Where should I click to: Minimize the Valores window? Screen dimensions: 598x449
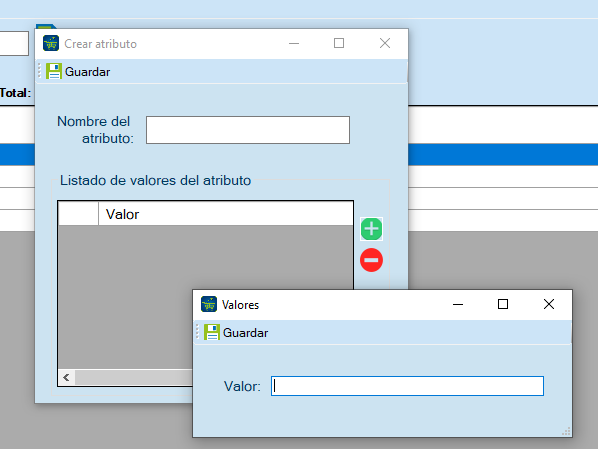458,304
